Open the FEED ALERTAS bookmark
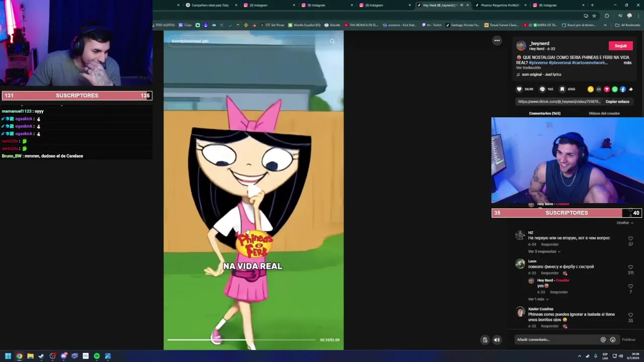This screenshot has width=644, height=362. (164, 25)
